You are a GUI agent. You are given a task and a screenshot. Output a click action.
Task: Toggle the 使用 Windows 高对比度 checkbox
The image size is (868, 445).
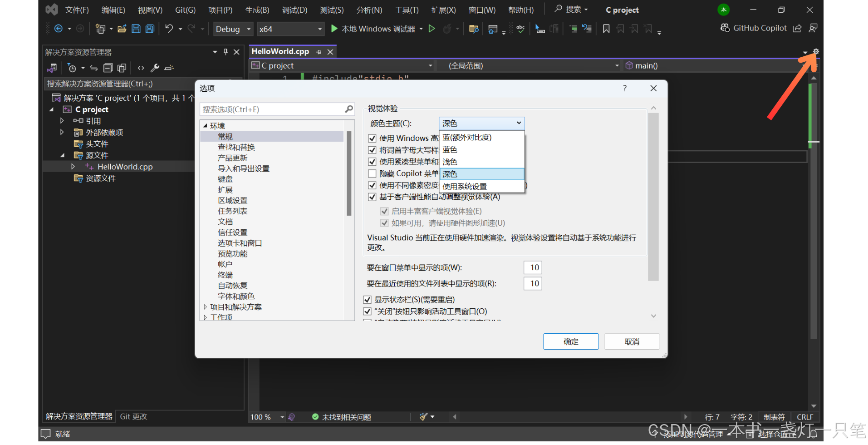point(372,138)
